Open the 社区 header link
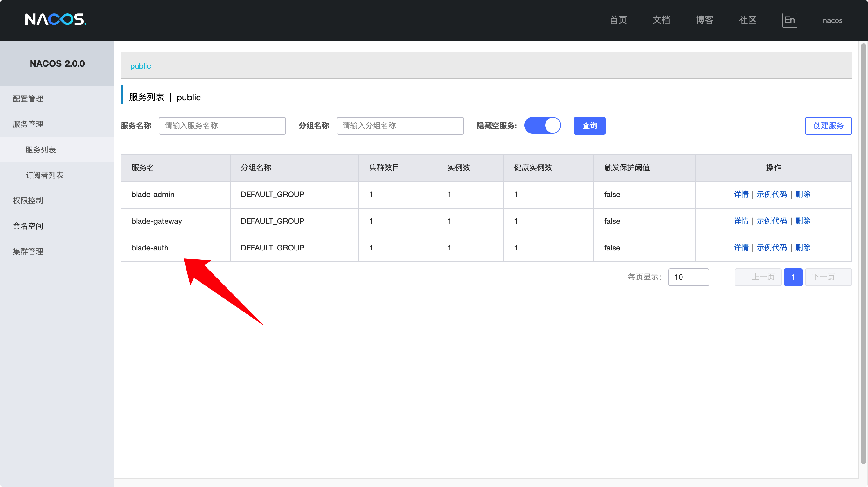868x487 pixels. 748,20
